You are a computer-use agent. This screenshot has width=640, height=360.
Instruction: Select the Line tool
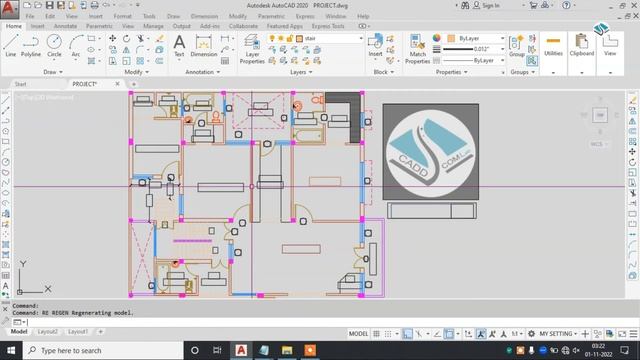point(11,45)
